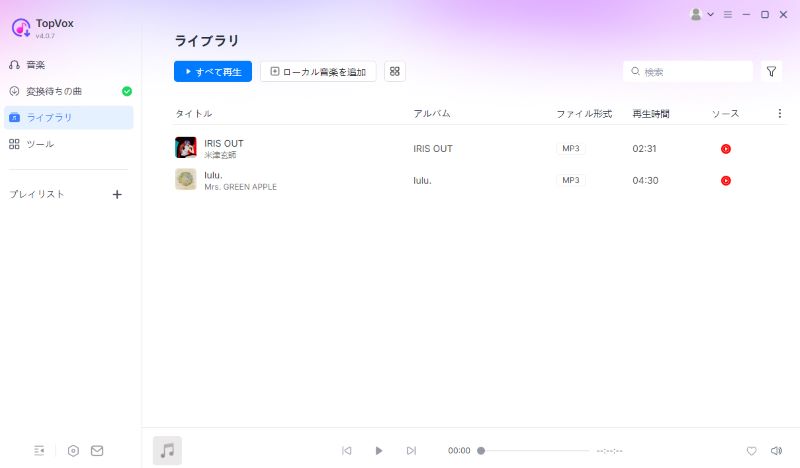Click the ソース column header
800x468 pixels.
pos(726,114)
